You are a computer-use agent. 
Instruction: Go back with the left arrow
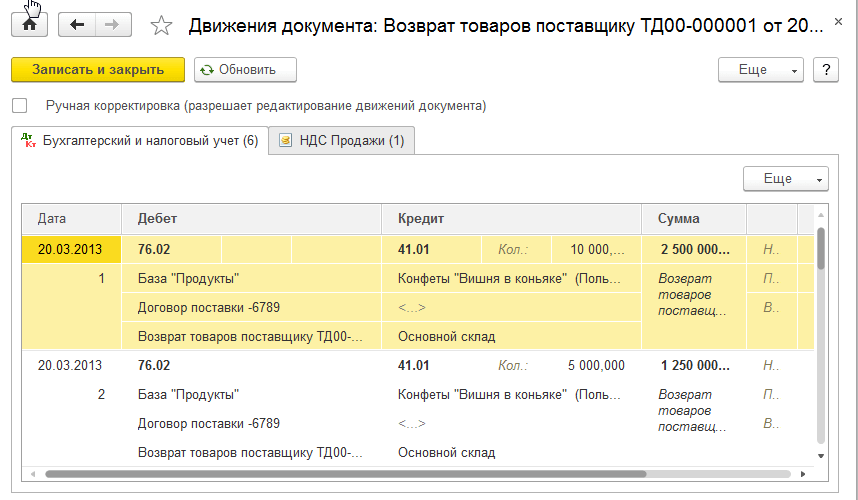(77, 25)
